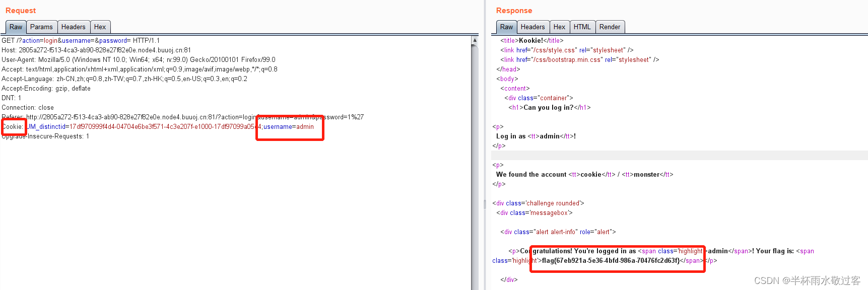Image resolution: width=868 pixels, height=290 pixels.
Task: Click the alert alert-info div line
Action: [x=558, y=232]
